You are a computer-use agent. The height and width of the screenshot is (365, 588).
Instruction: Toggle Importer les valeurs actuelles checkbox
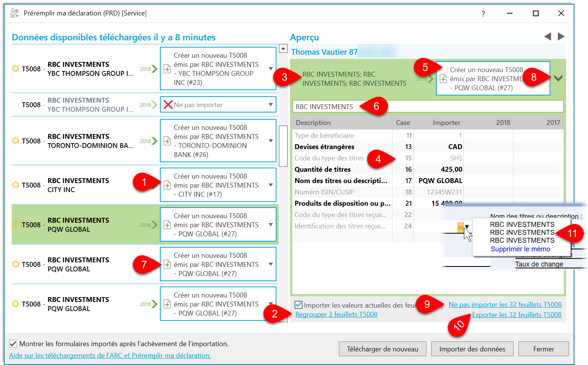(x=298, y=305)
